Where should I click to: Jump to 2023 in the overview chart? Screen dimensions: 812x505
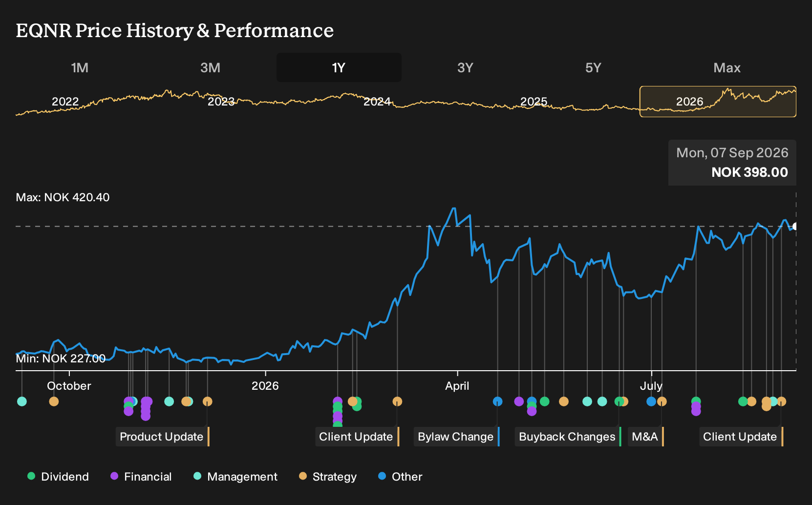click(221, 102)
